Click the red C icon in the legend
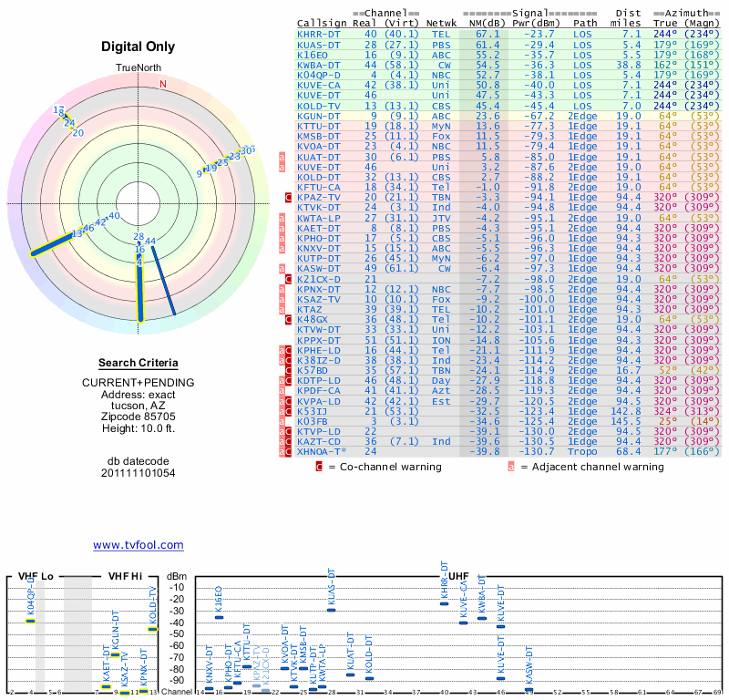The height and width of the screenshot is (700, 729). pyautogui.click(x=318, y=467)
